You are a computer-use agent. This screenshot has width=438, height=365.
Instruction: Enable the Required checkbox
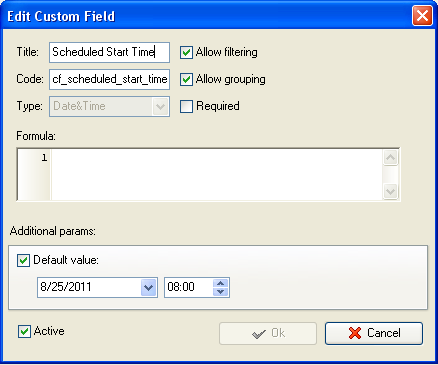coord(186,106)
